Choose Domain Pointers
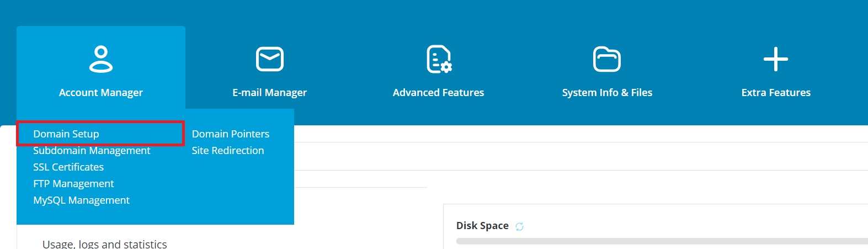The height and width of the screenshot is (249, 868). coord(231,134)
